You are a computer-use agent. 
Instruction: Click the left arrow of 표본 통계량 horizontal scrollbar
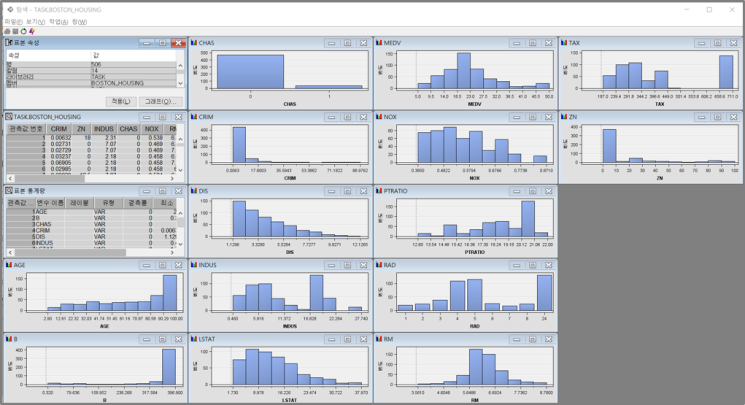point(10,252)
